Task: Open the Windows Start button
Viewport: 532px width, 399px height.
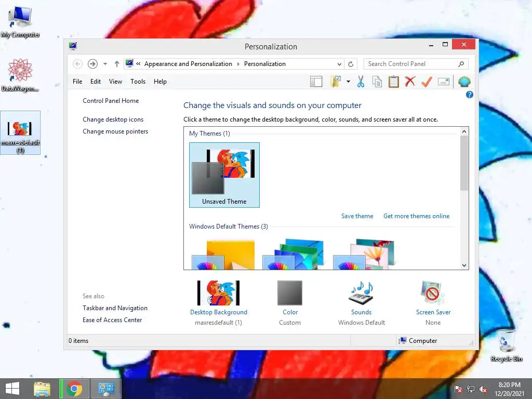Action: [x=12, y=389]
